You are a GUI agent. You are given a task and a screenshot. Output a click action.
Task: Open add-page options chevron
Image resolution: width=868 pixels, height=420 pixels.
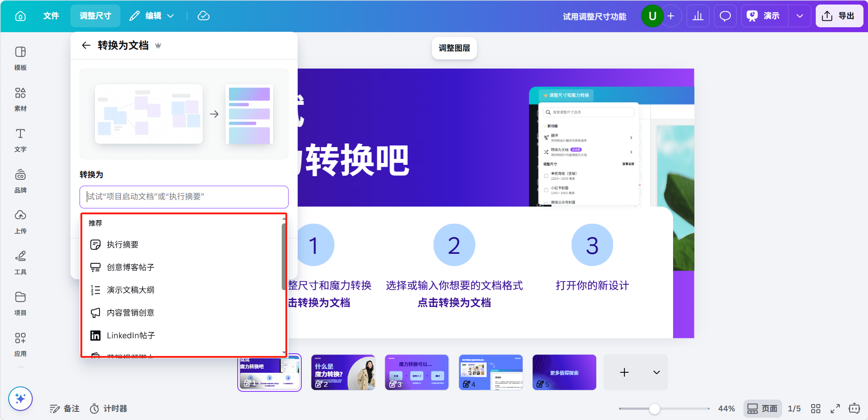pyautogui.click(x=656, y=372)
